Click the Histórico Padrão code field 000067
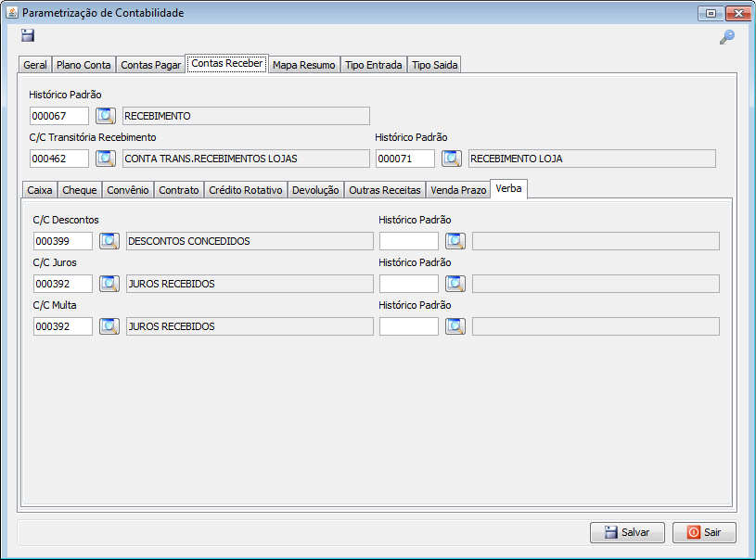 pyautogui.click(x=59, y=116)
